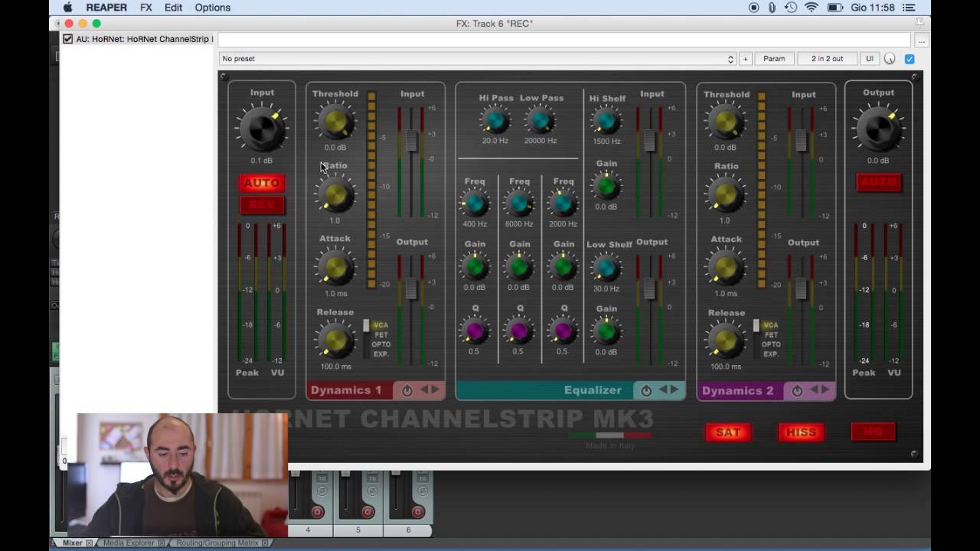Click the Param button
The height and width of the screenshot is (551, 980).
pyautogui.click(x=774, y=59)
